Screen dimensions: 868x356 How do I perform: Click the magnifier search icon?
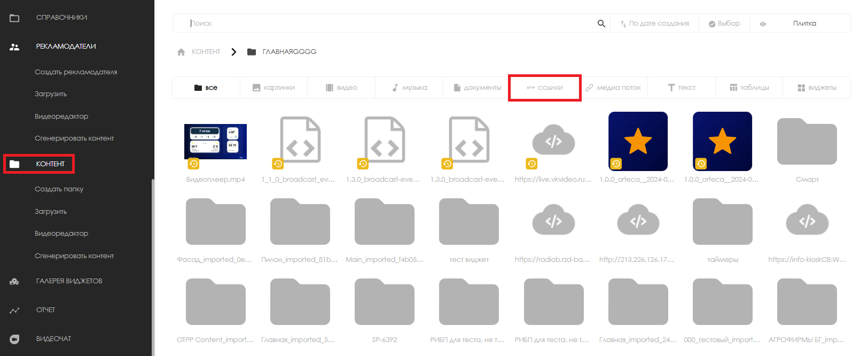(x=601, y=24)
